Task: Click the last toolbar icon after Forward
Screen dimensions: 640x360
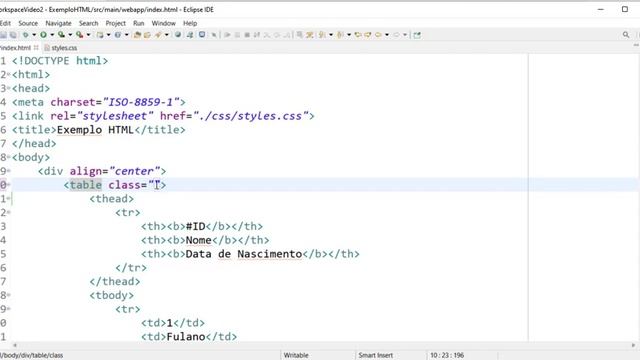Action: tap(417, 35)
